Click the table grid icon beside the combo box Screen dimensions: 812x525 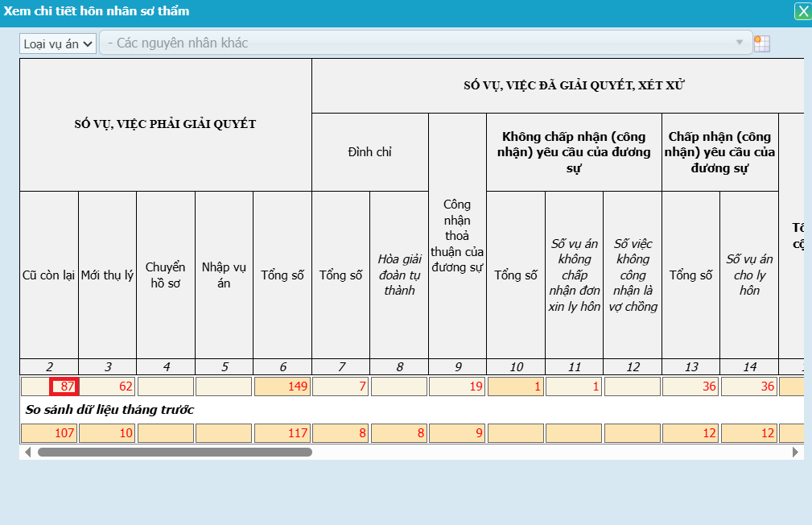pos(761,43)
